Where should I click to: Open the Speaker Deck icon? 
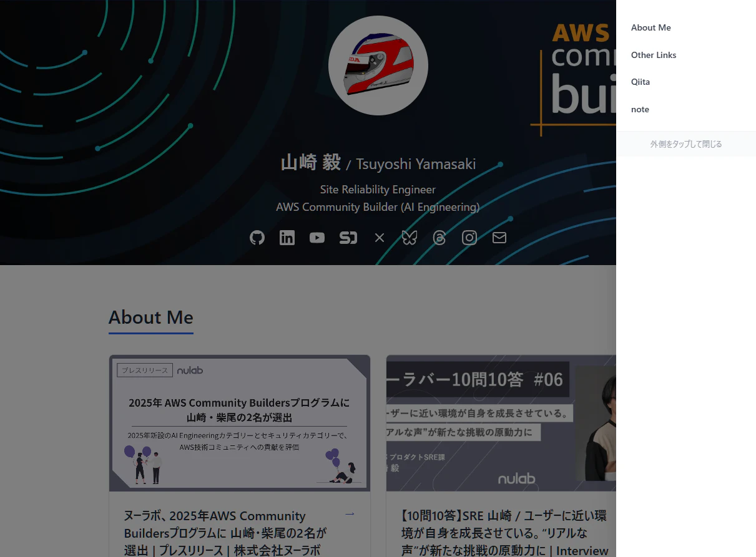(x=348, y=238)
